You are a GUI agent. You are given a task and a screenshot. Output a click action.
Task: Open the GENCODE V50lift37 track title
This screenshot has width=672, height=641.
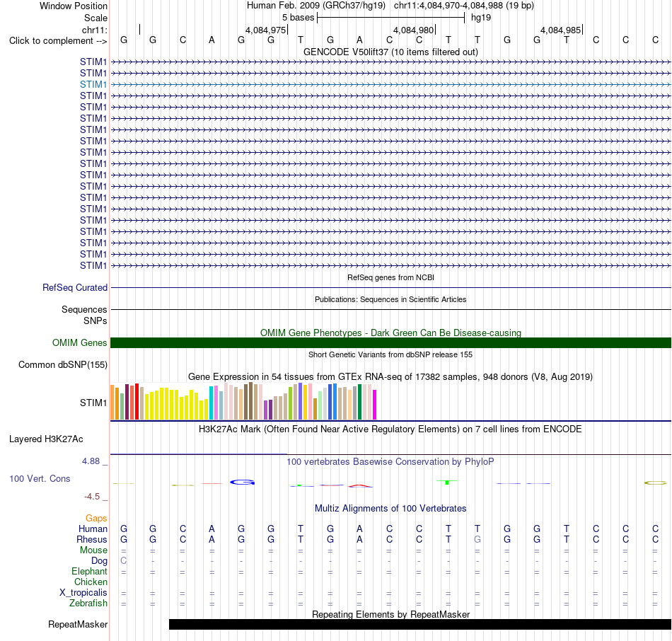tap(390, 52)
